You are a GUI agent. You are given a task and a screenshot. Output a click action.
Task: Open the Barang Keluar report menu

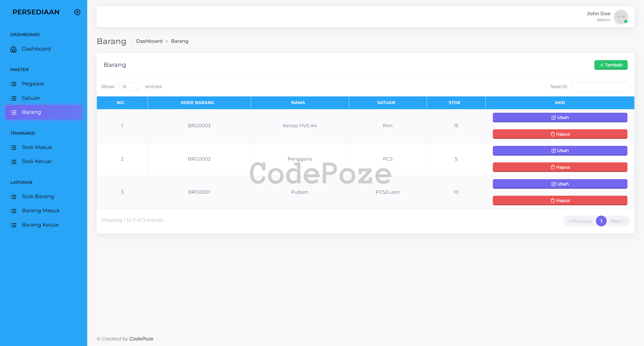pyautogui.click(x=40, y=225)
